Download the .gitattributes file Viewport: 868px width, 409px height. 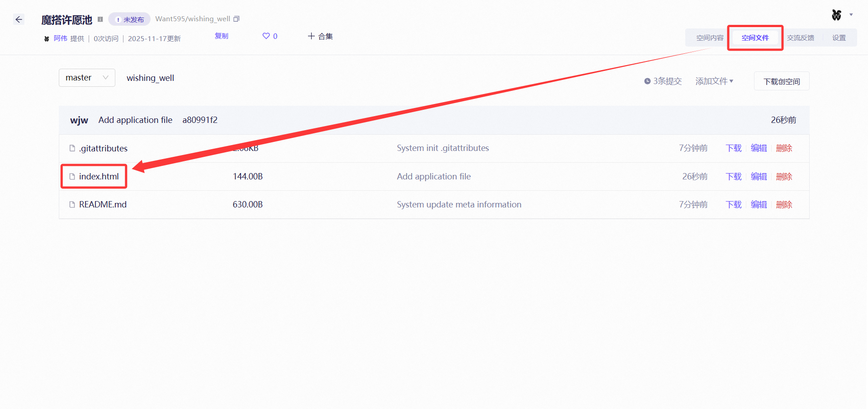tap(734, 148)
